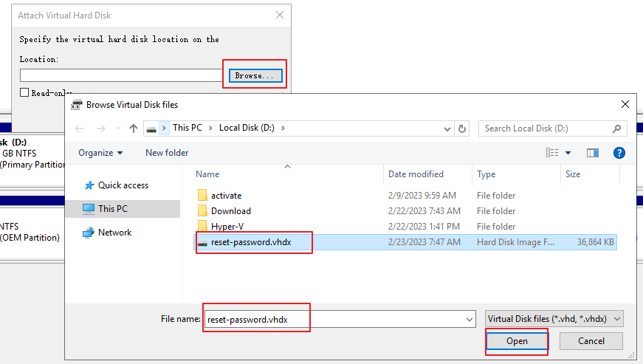Select reset-password.vhdx file
Image resolution: width=643 pixels, height=364 pixels.
point(405,242)
